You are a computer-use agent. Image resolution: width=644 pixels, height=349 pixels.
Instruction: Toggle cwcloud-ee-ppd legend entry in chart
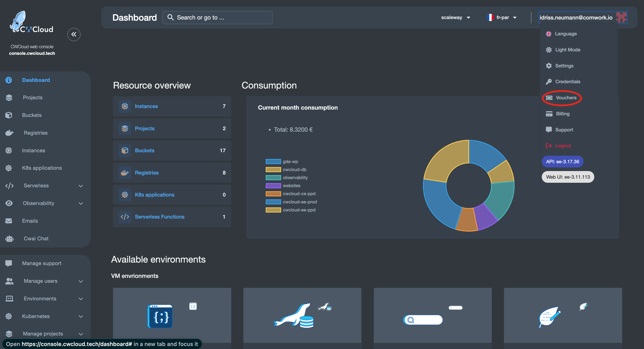291,210
